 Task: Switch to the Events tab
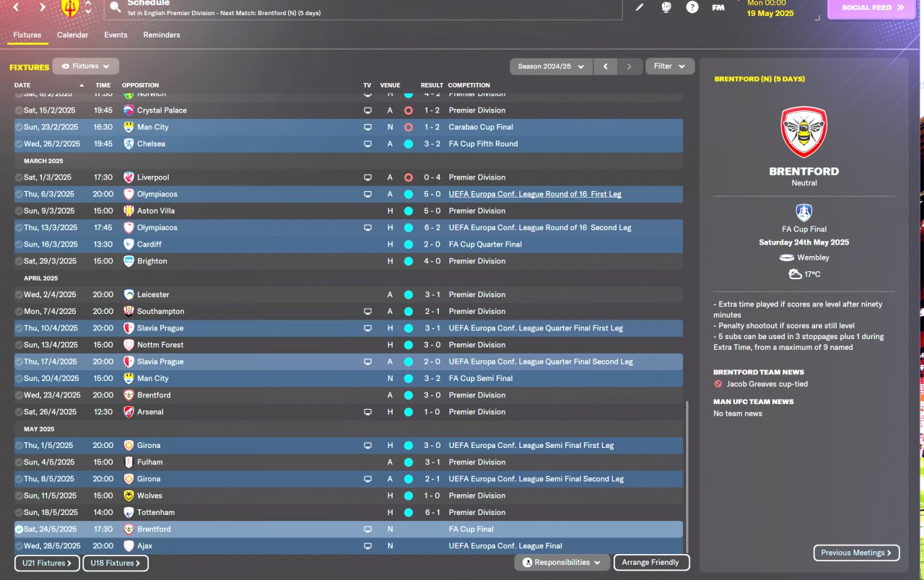click(115, 35)
